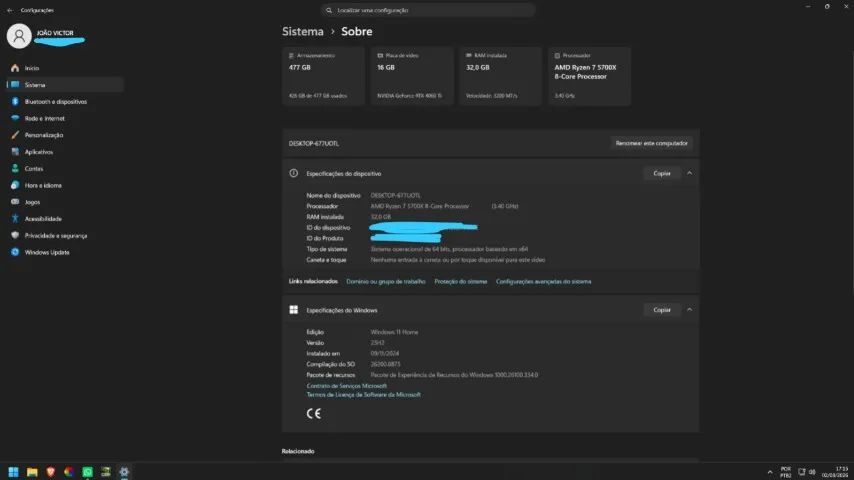
Task: Open Personalização via its brush icon
Action: coord(15,135)
